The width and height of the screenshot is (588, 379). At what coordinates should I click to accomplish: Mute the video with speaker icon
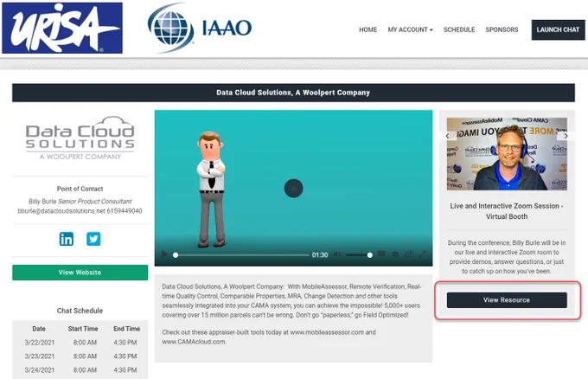337,254
